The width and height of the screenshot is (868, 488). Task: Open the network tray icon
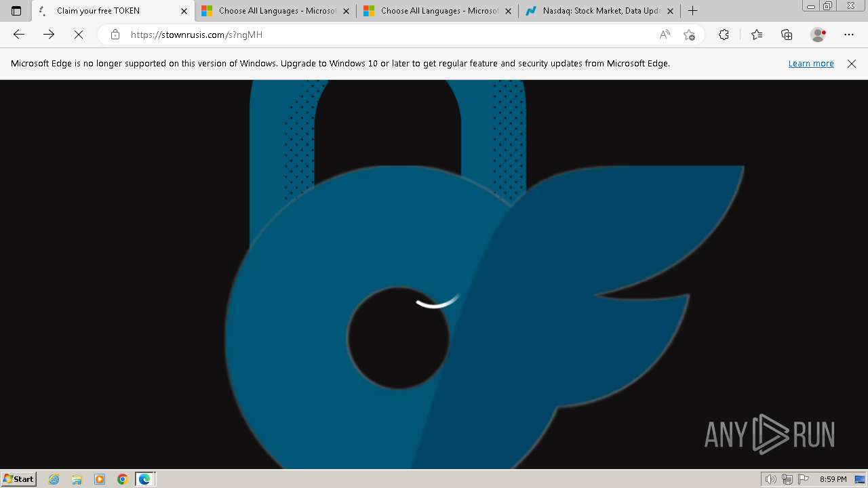pos(787,479)
